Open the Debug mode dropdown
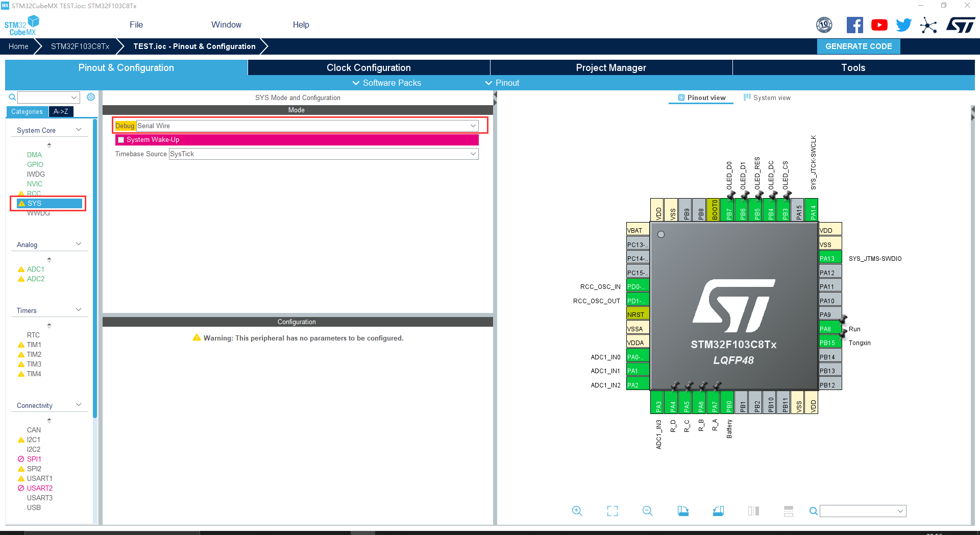 point(307,126)
